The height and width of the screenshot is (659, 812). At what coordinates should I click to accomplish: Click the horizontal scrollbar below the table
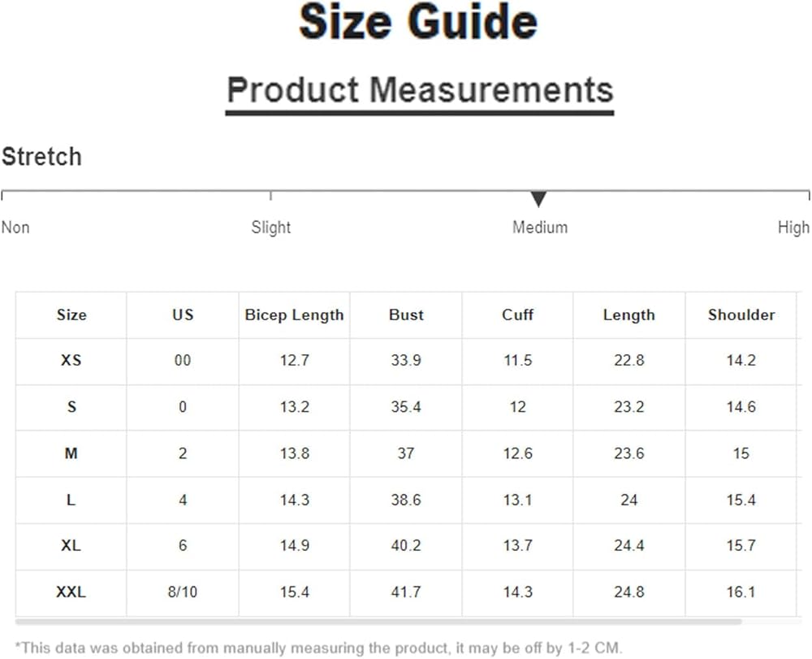pos(378,622)
